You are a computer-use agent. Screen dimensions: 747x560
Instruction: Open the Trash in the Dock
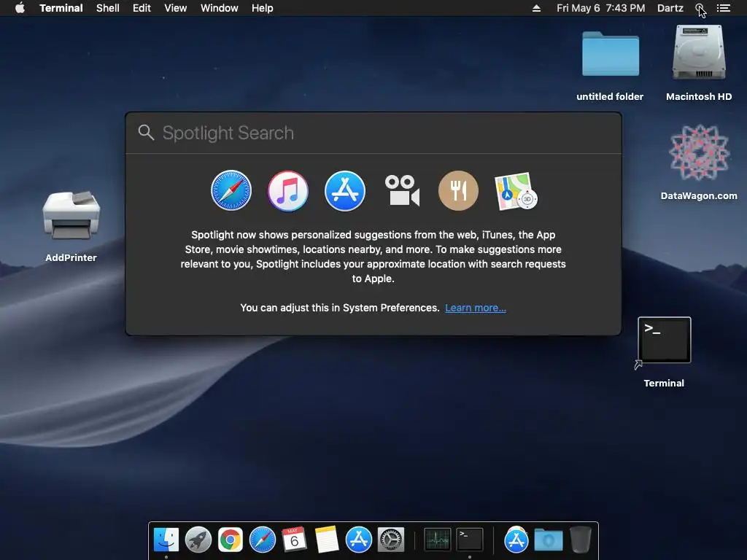580,540
